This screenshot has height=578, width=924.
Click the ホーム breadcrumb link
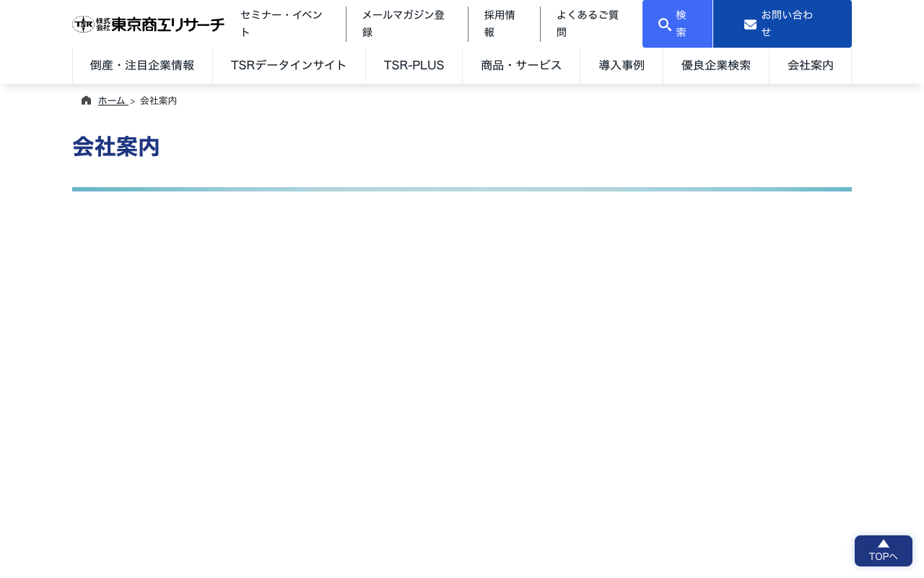[112, 100]
